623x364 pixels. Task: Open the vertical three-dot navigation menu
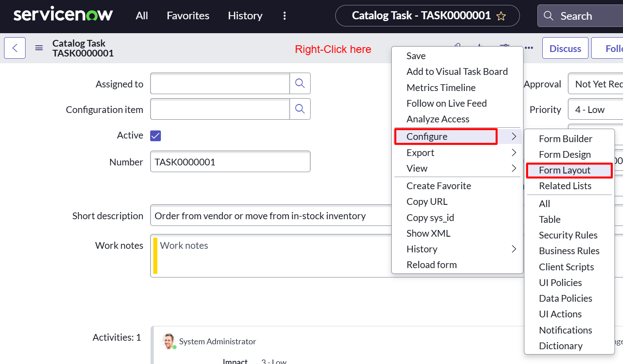(x=284, y=16)
